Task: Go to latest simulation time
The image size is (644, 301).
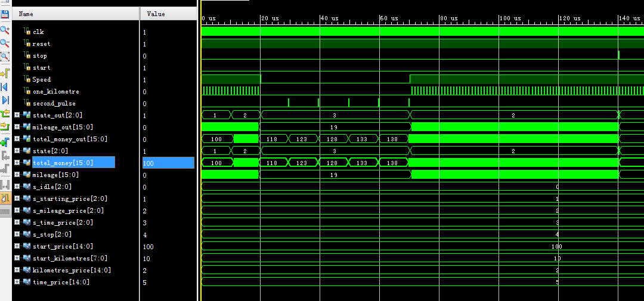Action: pyautogui.click(x=5, y=100)
